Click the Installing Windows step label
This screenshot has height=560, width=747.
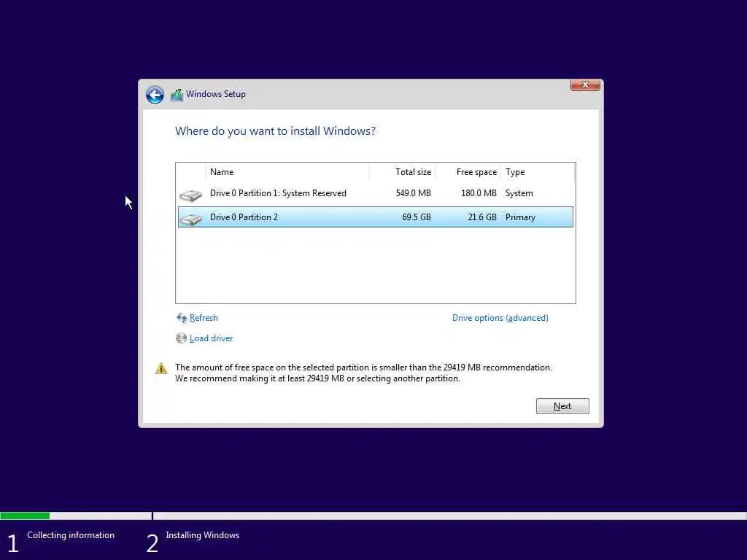[203, 535]
